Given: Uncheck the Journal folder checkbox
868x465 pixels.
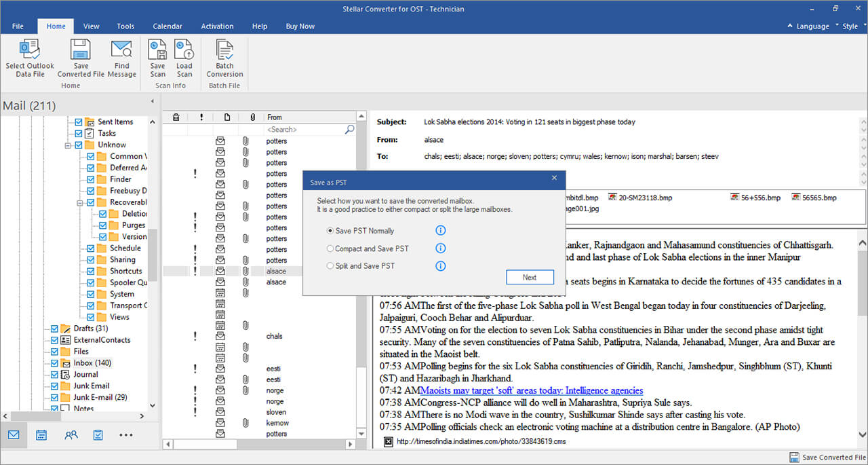Looking at the screenshot, I should [54, 375].
